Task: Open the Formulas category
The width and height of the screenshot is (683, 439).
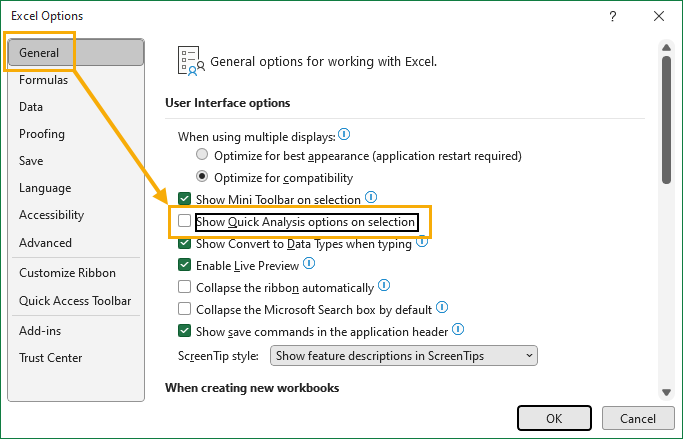Action: (x=44, y=80)
